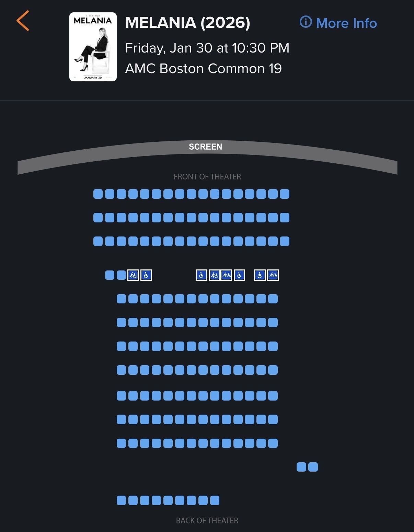The image size is (414, 532).
Task: Select the first wheelchair seat in center group
Action: pyautogui.click(x=202, y=275)
